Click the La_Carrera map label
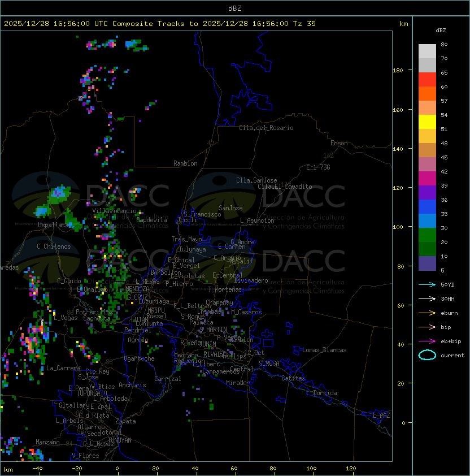This screenshot has height=476, width=470. 63,368
